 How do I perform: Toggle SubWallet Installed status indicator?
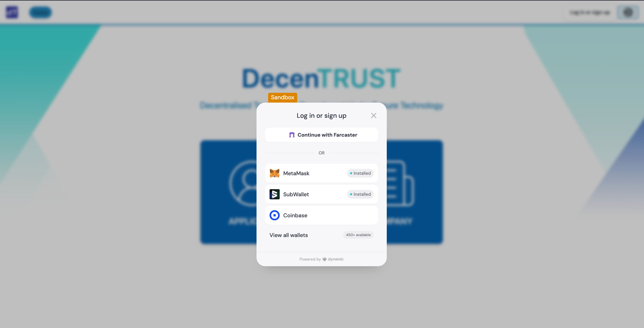(x=360, y=194)
